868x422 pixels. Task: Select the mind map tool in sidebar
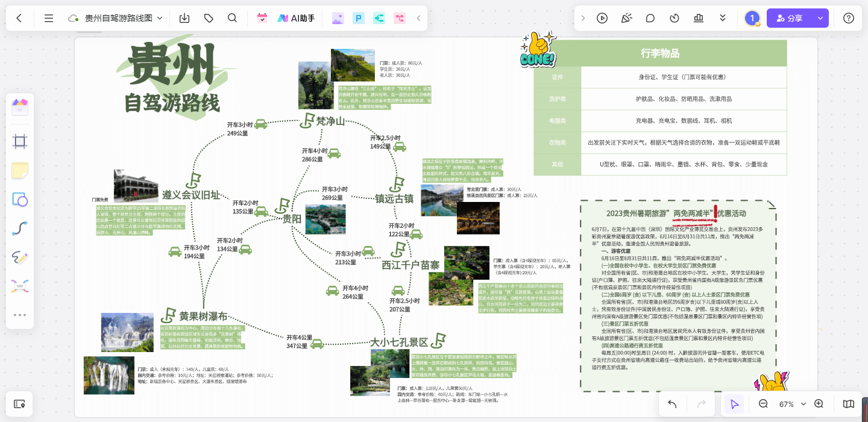(x=20, y=286)
